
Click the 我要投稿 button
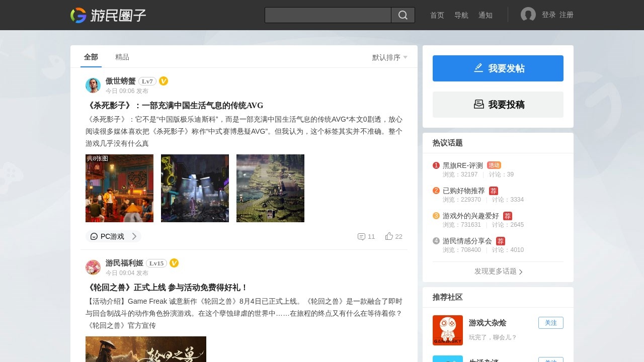pyautogui.click(x=498, y=105)
